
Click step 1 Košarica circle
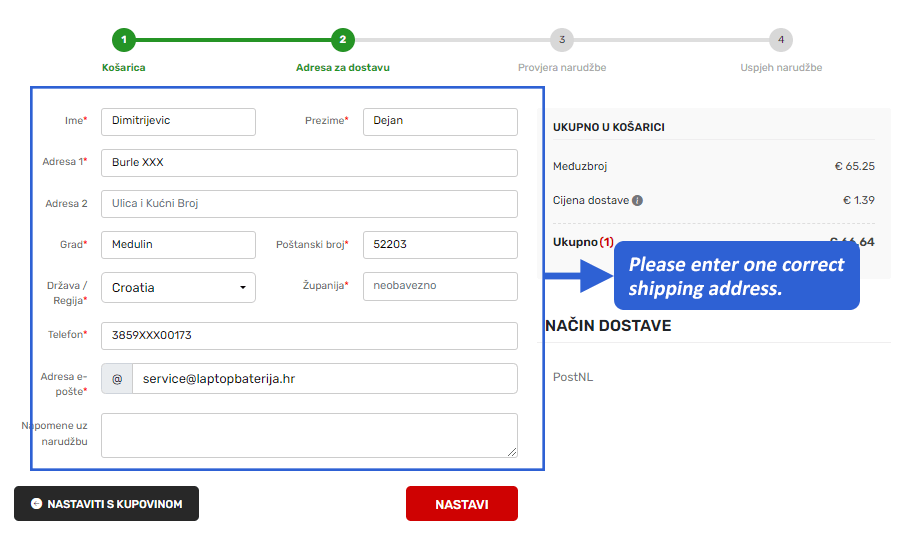tap(123, 40)
